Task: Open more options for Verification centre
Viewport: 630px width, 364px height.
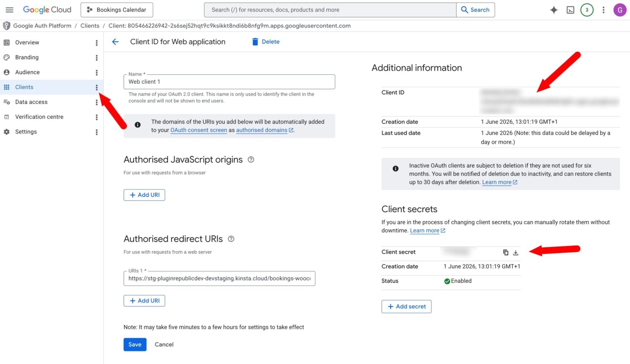Action: point(96,117)
